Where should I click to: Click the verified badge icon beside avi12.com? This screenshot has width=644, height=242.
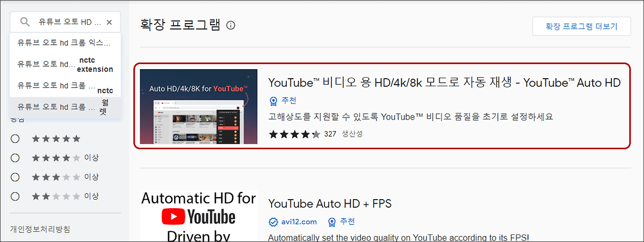click(273, 222)
